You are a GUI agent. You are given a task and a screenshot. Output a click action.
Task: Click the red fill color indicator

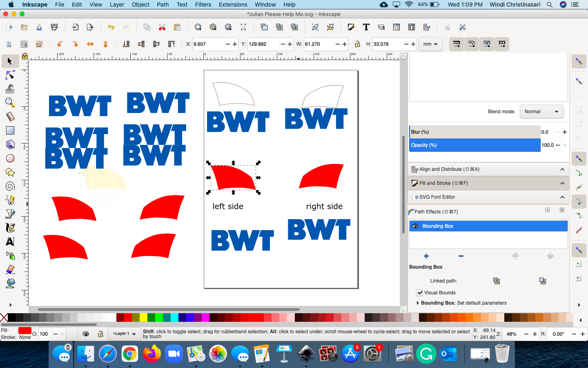(24, 330)
